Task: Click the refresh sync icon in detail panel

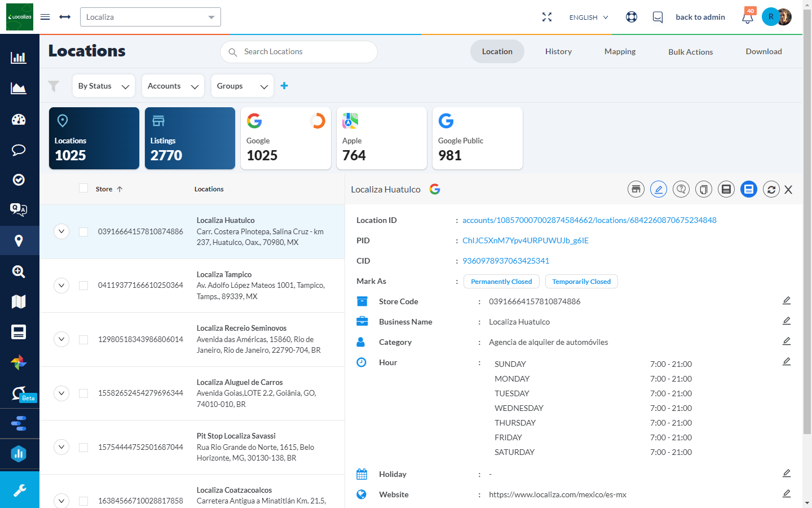Action: point(771,190)
